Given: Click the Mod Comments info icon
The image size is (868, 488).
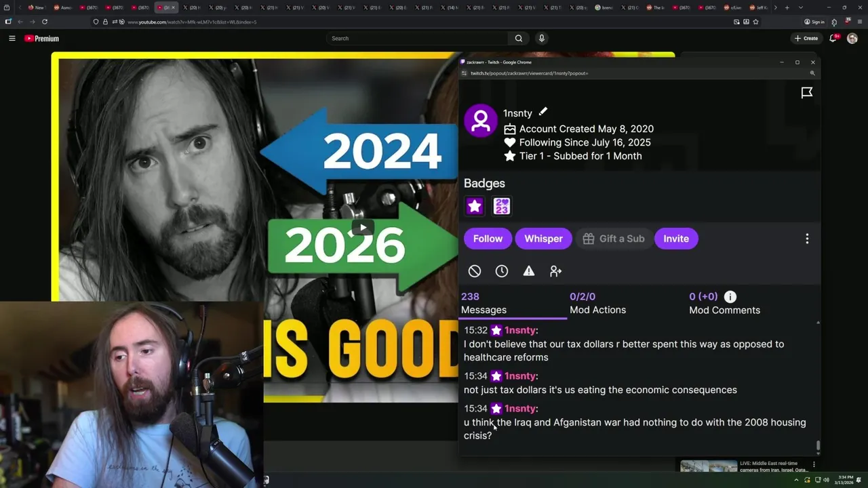Looking at the screenshot, I should click(x=730, y=297).
